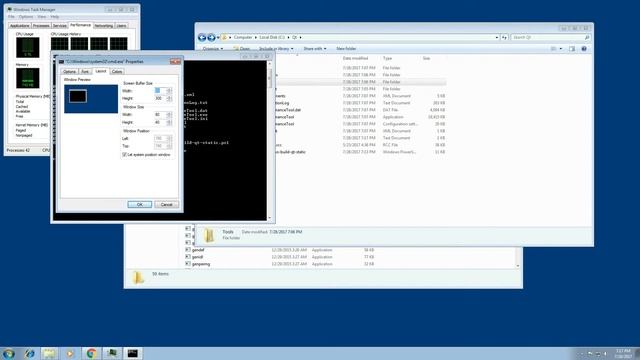Click the change view icon in Explorer
Image resolution: width=640 pixels, height=360 pixels.
coord(554,49)
